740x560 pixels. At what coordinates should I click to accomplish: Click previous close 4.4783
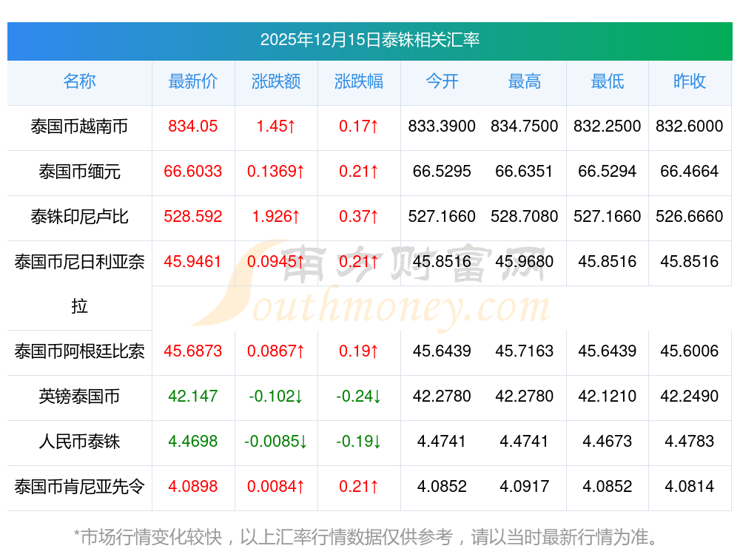click(690, 442)
